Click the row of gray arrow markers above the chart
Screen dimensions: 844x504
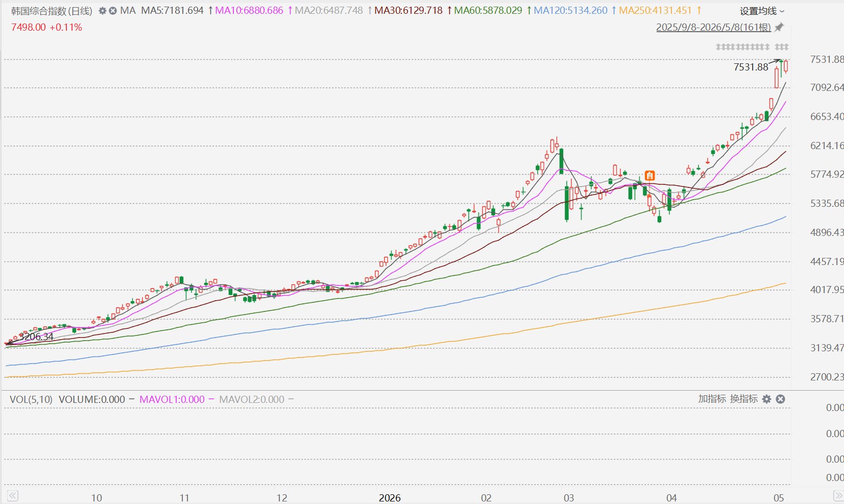coord(752,47)
